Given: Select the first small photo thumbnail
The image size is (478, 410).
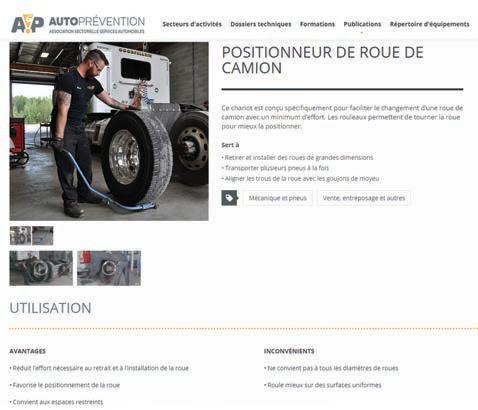Looking at the screenshot, I should click(x=20, y=236).
